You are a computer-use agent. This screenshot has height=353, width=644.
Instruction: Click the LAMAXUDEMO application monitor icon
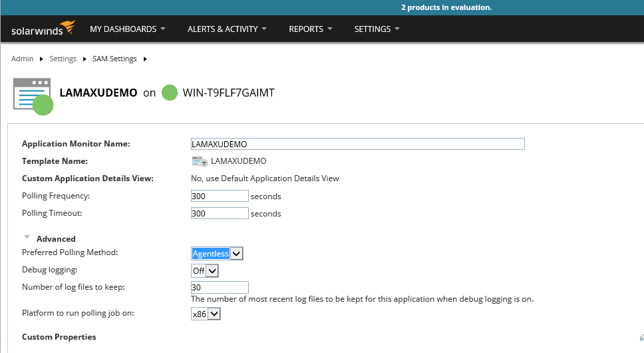click(x=33, y=95)
